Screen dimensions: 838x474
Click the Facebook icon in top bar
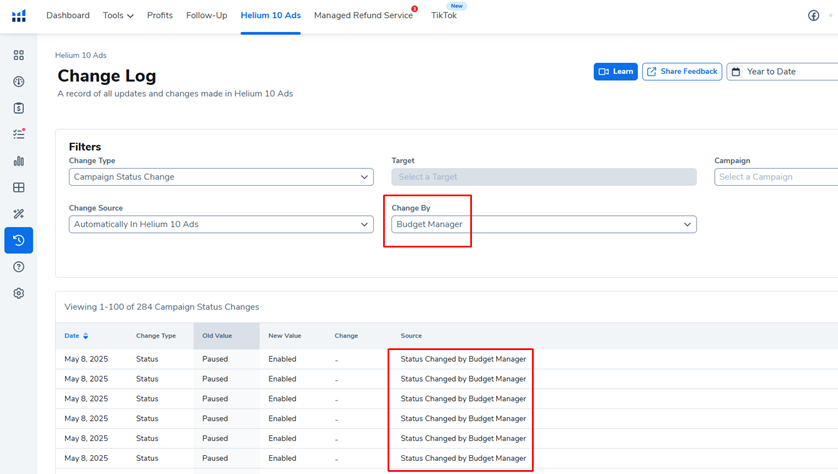[x=813, y=16]
